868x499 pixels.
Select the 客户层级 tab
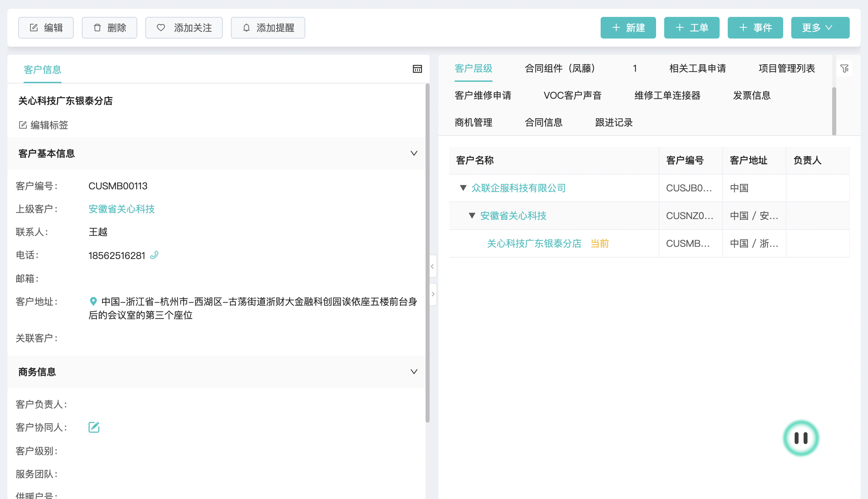tap(474, 69)
